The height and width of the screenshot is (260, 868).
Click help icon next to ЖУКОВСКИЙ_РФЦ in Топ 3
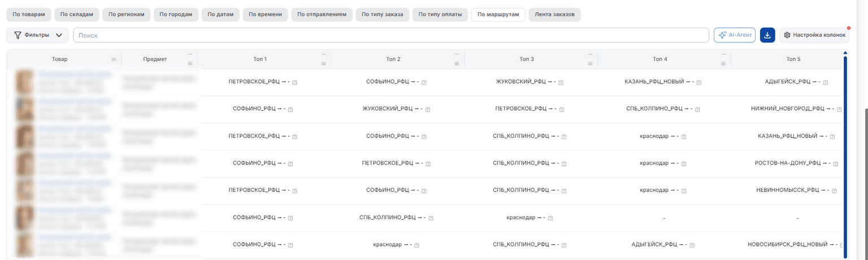tap(562, 83)
